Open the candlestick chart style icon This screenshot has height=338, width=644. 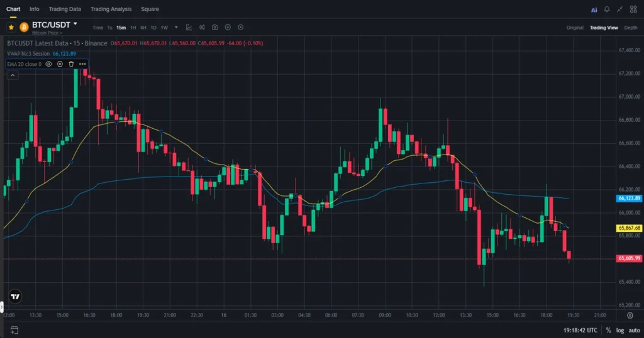pos(202,28)
